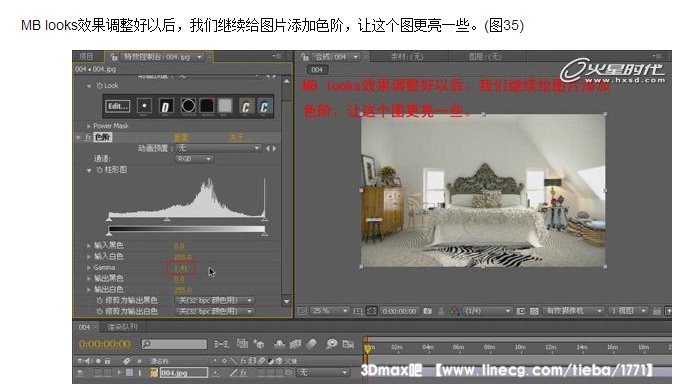Toggle the Look stopwatch icon
This screenshot has height=387, width=682.
click(99, 86)
